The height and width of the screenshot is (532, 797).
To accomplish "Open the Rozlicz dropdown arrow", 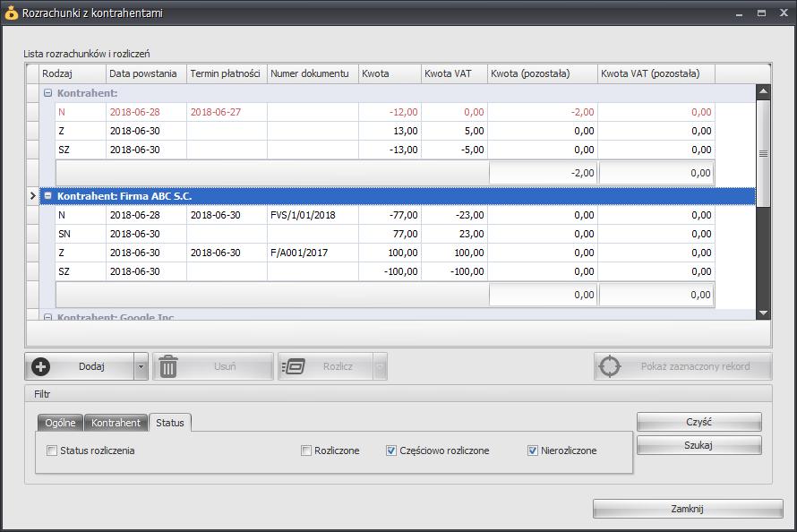I will coord(380,366).
